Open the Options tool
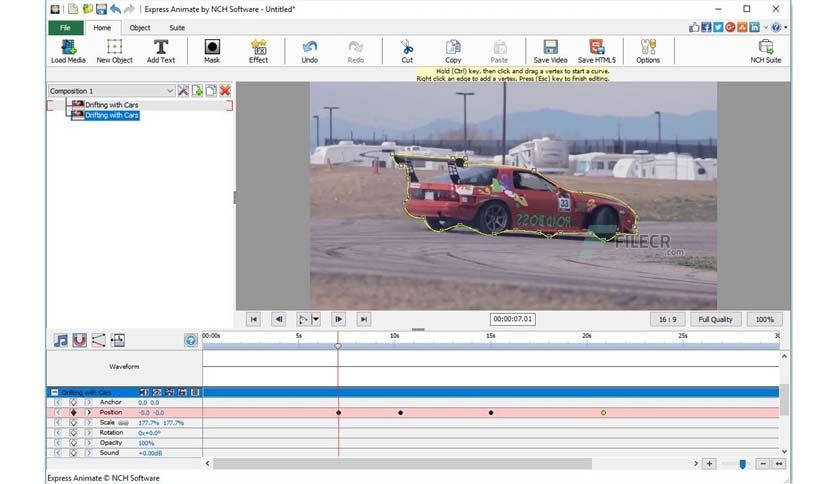The width and height of the screenshot is (836, 484). [648, 51]
